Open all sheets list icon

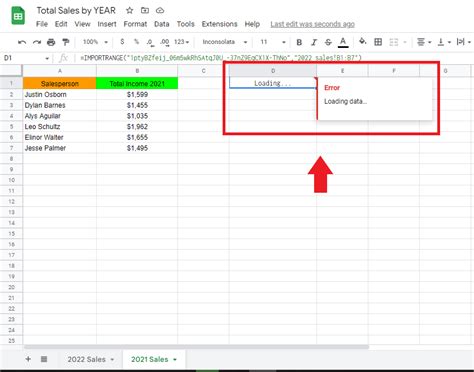tap(44, 359)
